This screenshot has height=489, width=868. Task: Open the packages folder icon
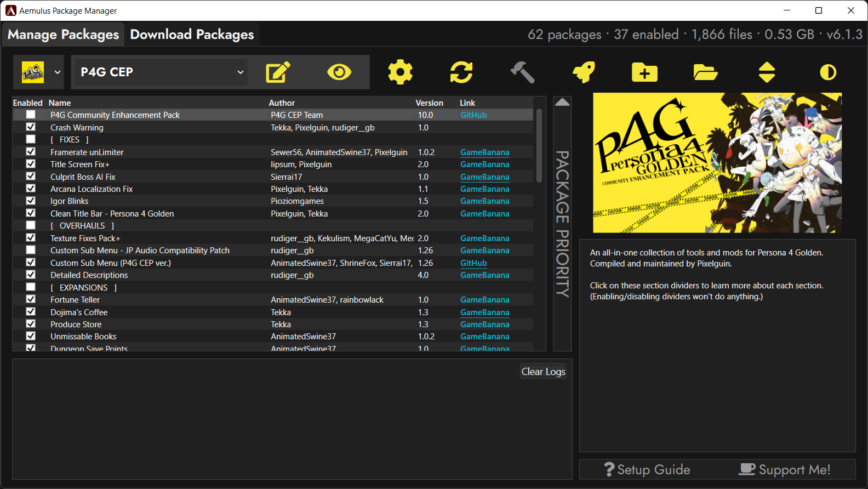point(705,72)
